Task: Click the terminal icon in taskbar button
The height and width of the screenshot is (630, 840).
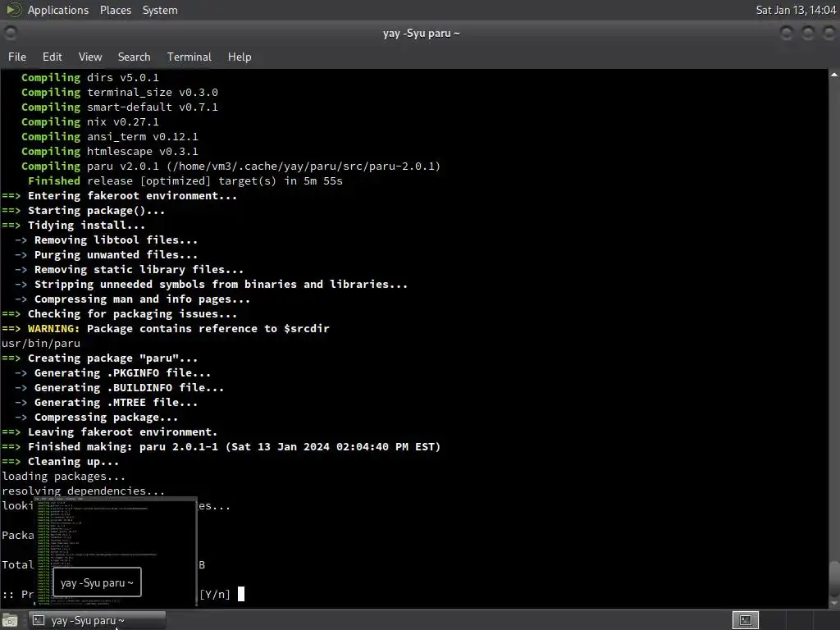Action: click(38, 620)
